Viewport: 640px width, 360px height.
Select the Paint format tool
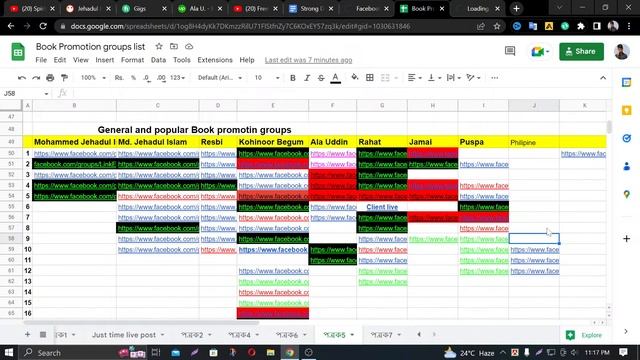pos(64,78)
